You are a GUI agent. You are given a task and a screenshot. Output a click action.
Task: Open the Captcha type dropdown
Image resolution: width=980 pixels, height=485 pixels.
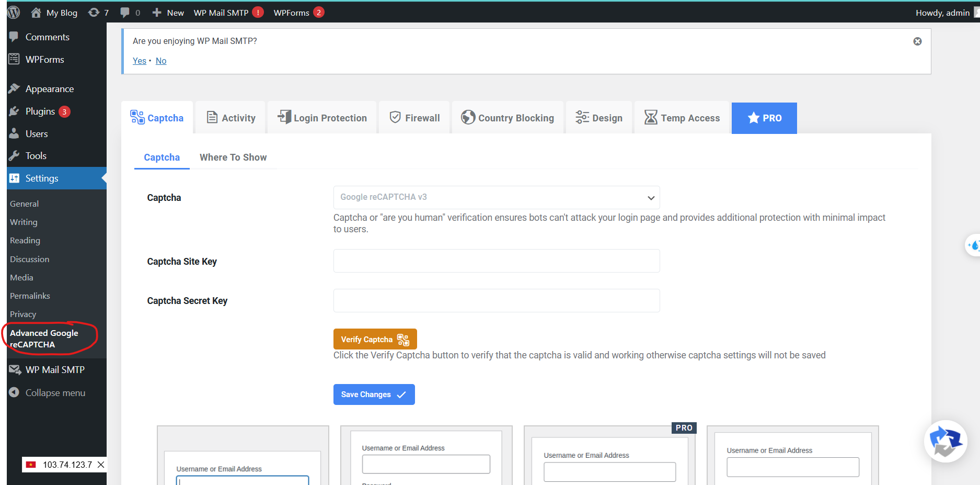pyautogui.click(x=497, y=197)
